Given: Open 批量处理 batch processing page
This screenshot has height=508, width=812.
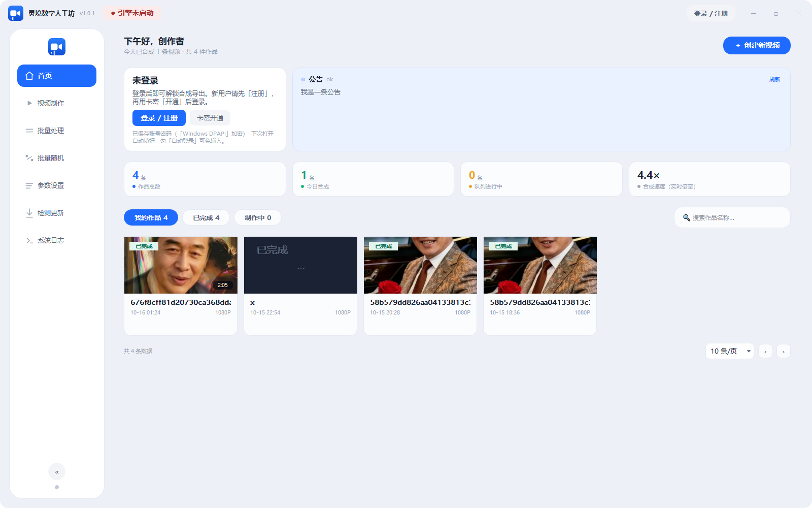Looking at the screenshot, I should 57,131.
